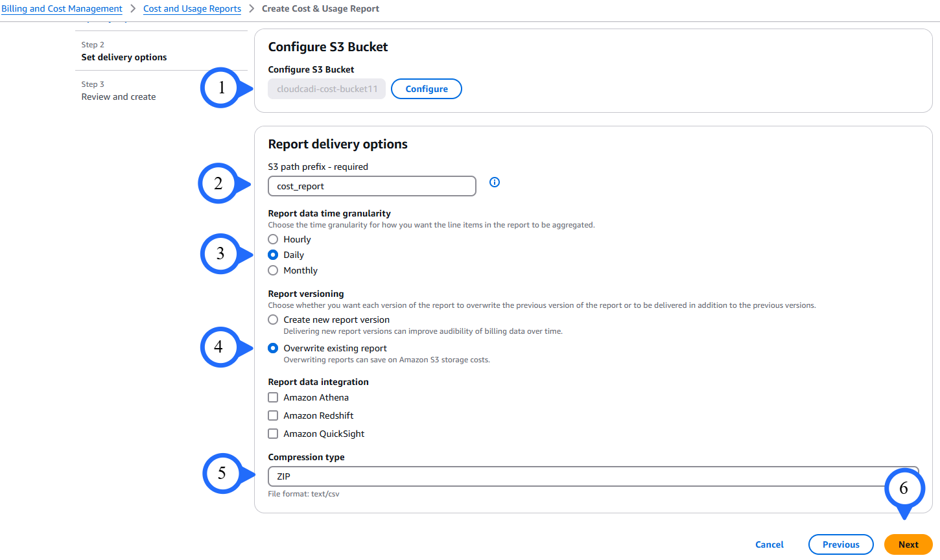Go back using the Previous button
This screenshot has height=560, width=940.
[841, 544]
